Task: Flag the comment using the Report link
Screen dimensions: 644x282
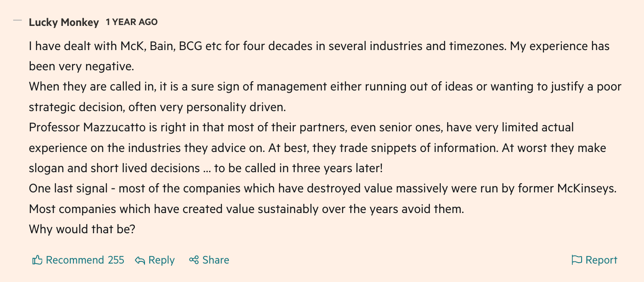Action: click(601, 260)
